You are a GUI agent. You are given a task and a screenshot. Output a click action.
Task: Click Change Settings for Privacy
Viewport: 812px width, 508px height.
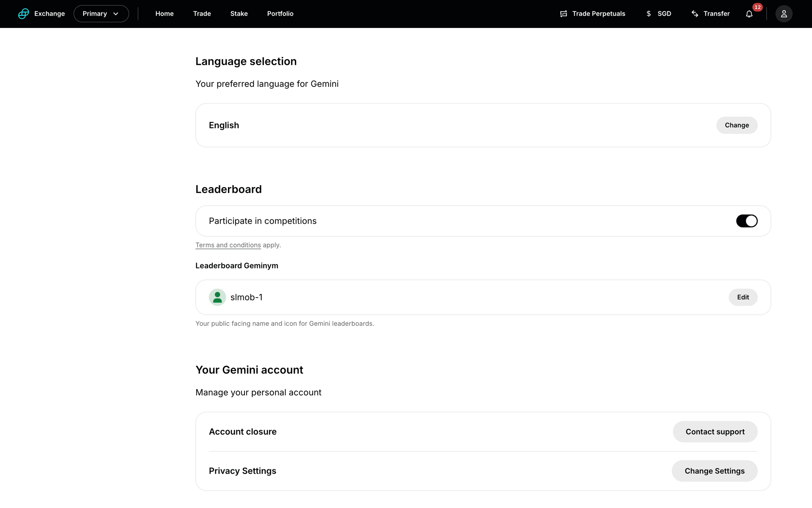click(x=714, y=471)
